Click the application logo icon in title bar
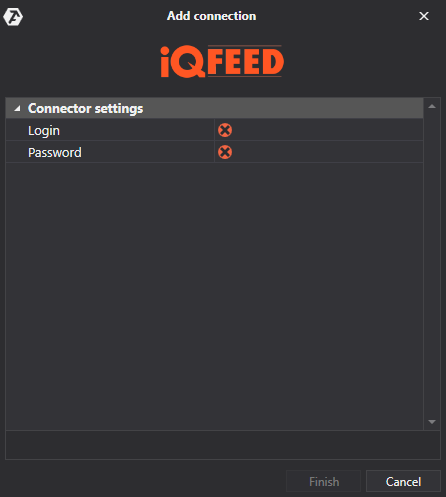The image size is (446, 497). [13, 16]
